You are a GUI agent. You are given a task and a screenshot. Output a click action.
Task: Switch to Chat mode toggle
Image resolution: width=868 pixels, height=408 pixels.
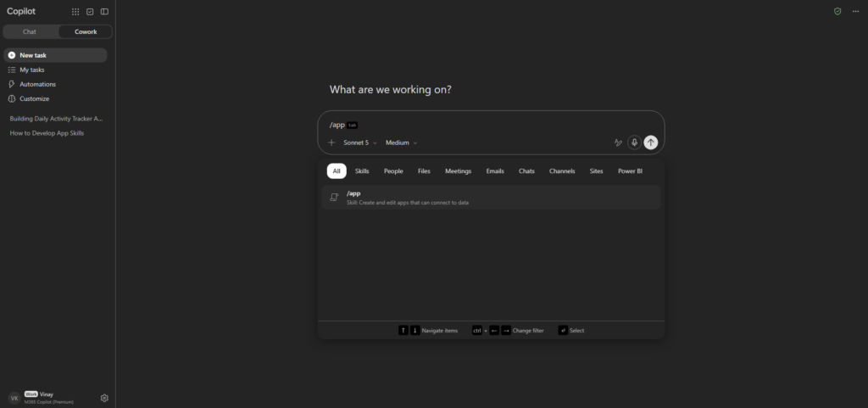[30, 31]
